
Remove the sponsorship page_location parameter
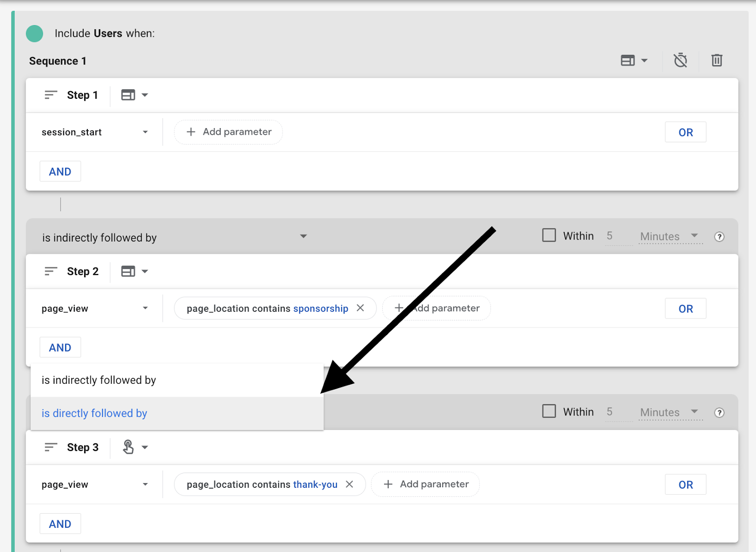click(x=360, y=308)
